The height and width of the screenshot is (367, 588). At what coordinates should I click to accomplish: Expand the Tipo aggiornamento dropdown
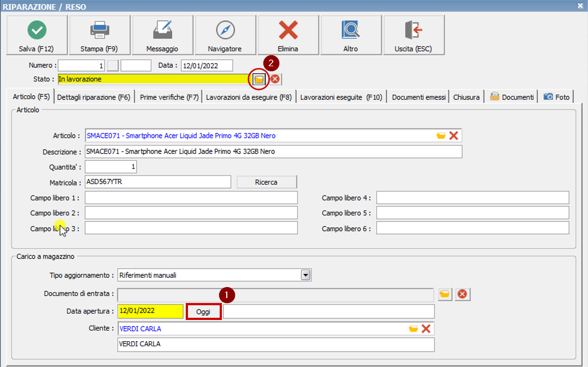point(306,275)
